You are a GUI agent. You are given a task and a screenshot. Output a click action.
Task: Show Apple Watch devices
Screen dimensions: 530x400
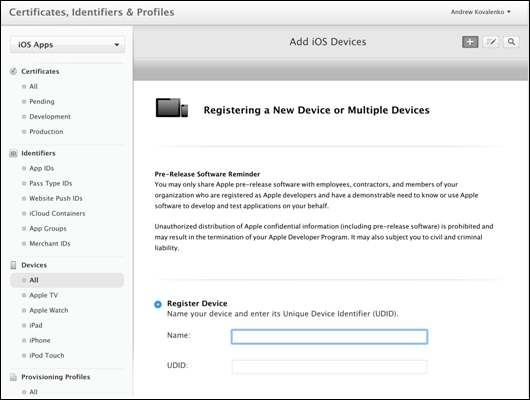pos(48,310)
